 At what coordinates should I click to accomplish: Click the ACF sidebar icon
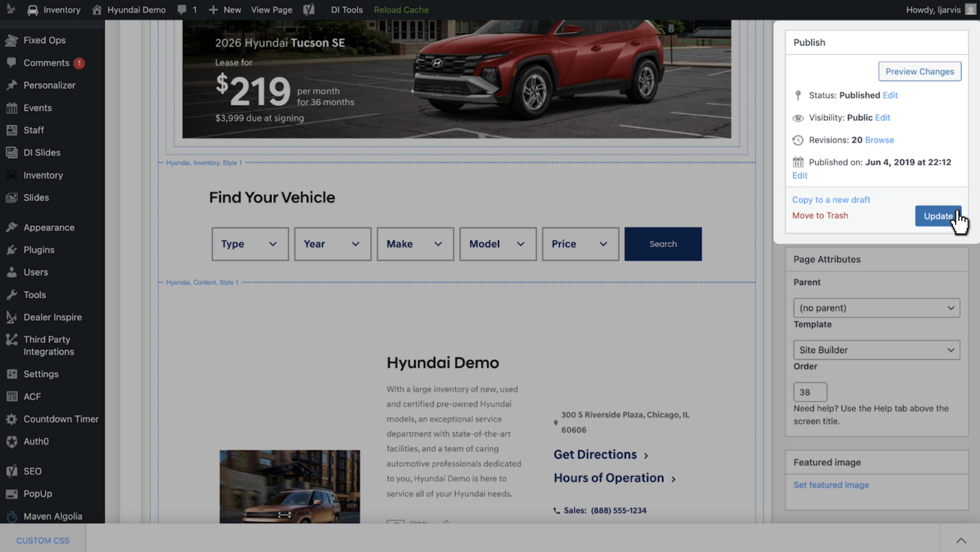[11, 396]
